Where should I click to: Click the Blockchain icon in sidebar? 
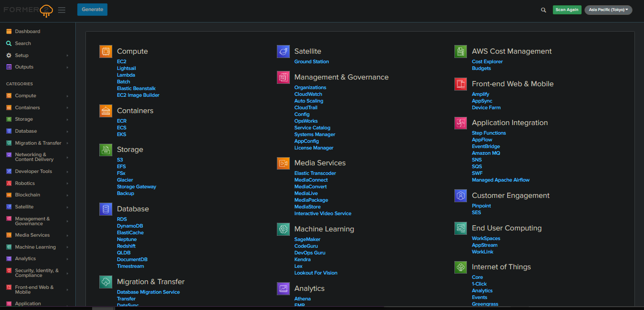[x=9, y=195]
